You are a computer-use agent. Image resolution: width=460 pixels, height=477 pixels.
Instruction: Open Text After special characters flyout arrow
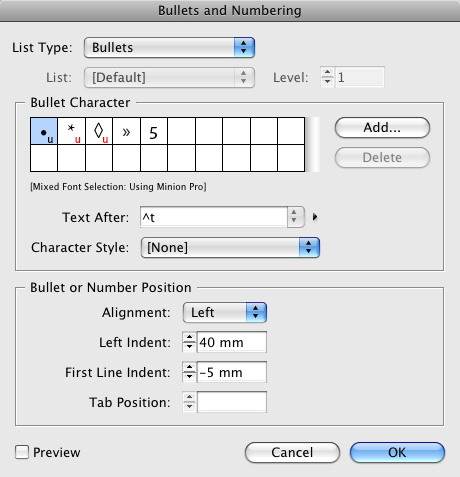[x=315, y=217]
